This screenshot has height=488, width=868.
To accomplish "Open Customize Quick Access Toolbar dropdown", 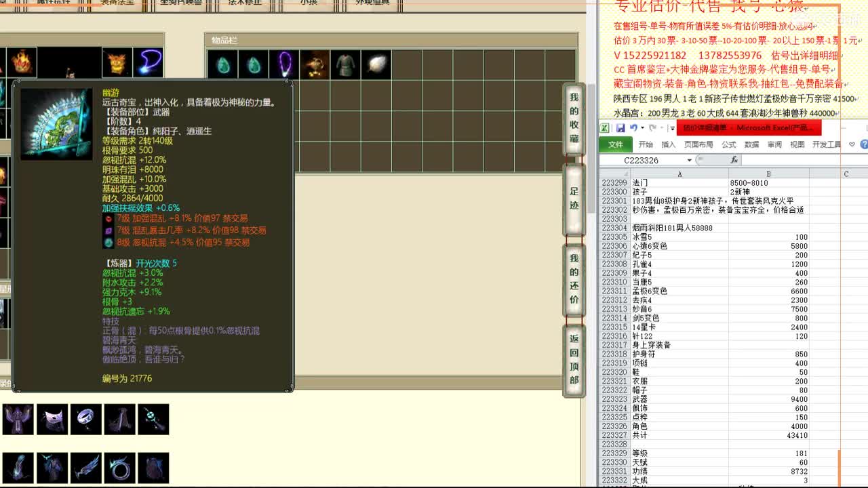I will coord(672,128).
